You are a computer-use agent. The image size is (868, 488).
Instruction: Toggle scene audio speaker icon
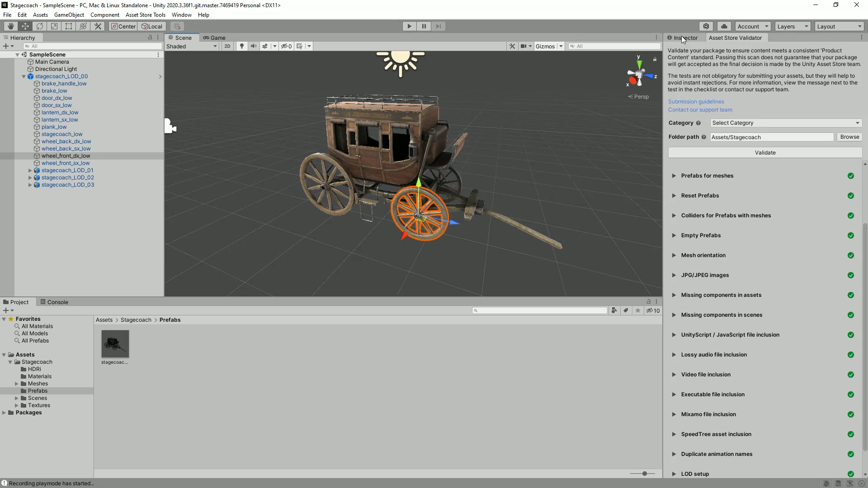click(253, 46)
